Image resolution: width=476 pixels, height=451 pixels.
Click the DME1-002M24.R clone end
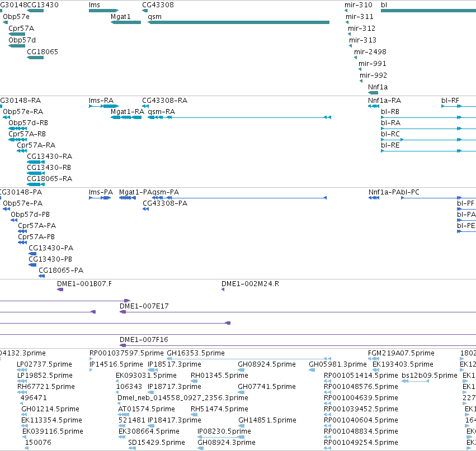click(223, 289)
